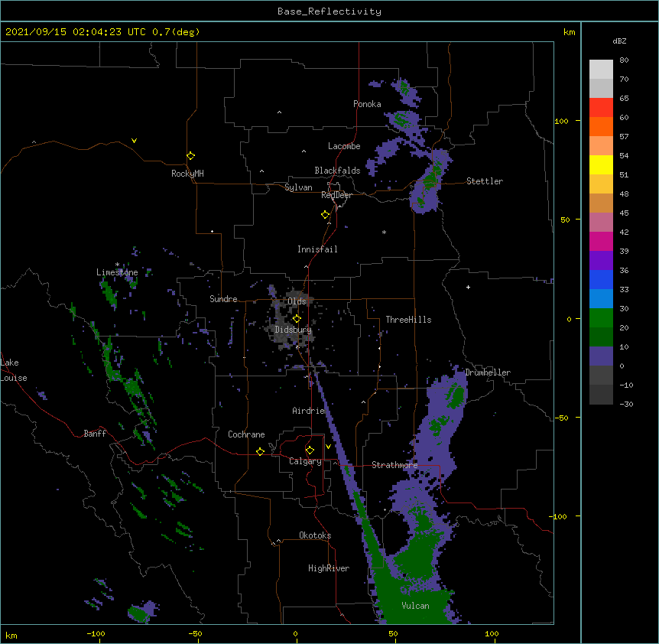The height and width of the screenshot is (644, 659).
Task: Click the Sundre label
Action: click(223, 299)
